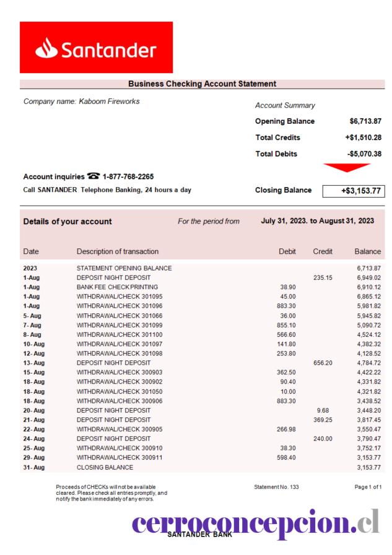Select the statement period July 31, 2023 to August 31, 2023

[x=317, y=221]
